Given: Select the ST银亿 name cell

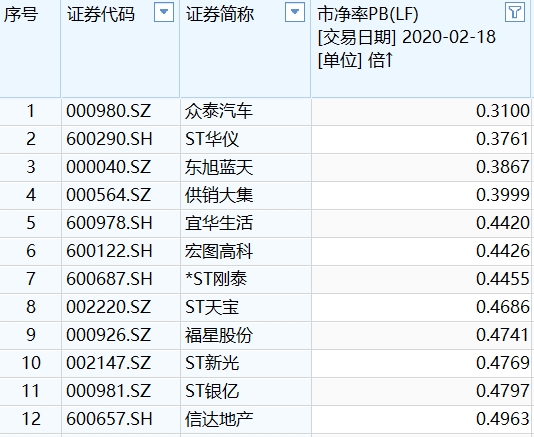Looking at the screenshot, I should point(246,391).
